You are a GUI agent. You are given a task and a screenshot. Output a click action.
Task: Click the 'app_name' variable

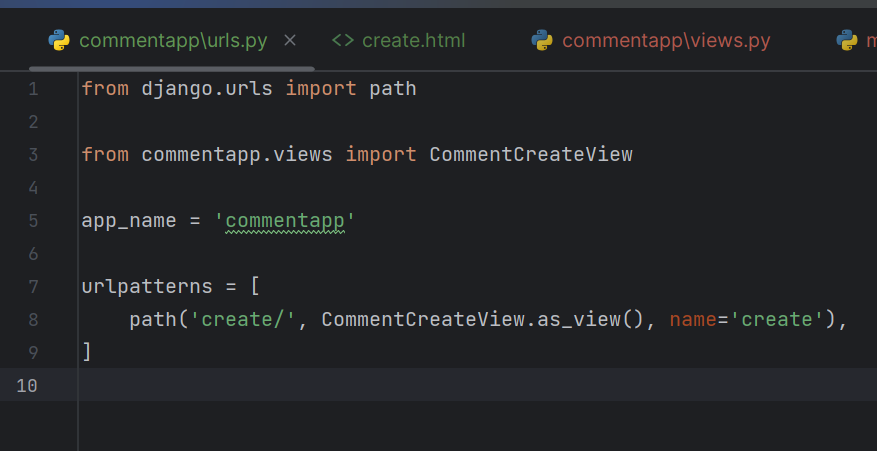coord(129,220)
